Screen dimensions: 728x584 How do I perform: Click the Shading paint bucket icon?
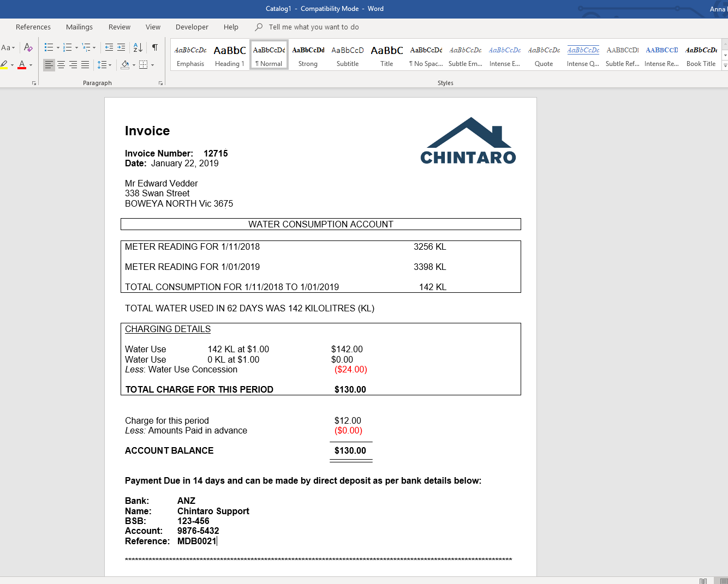pos(125,65)
